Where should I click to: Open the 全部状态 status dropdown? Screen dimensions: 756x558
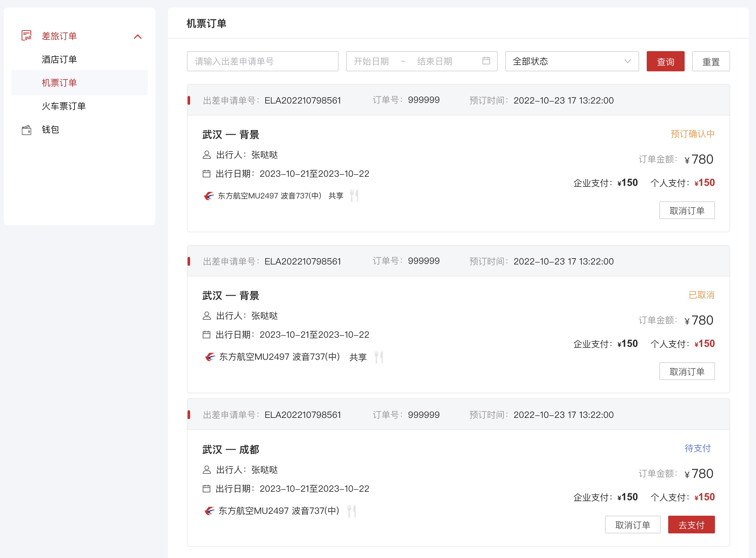[572, 61]
